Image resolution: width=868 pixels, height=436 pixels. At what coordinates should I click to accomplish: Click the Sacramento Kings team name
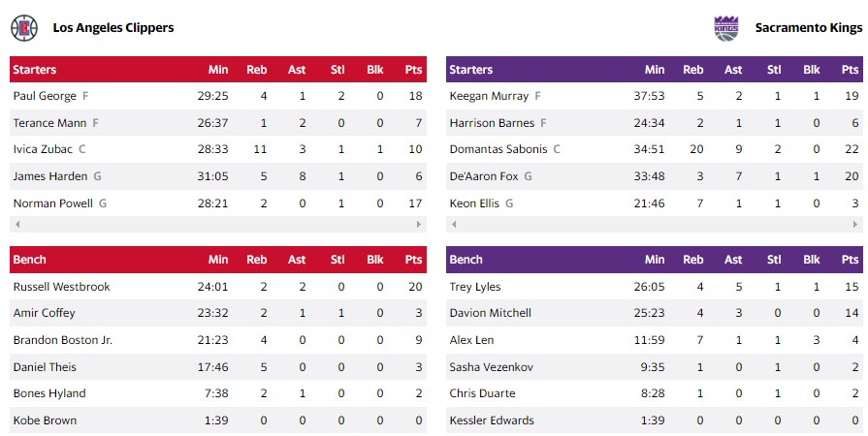[808, 28]
